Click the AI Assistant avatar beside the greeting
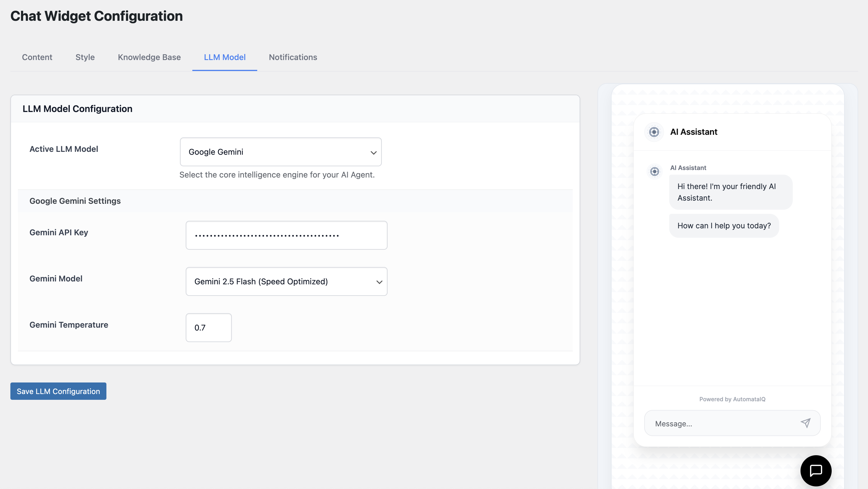The height and width of the screenshot is (489, 868). [x=654, y=171]
